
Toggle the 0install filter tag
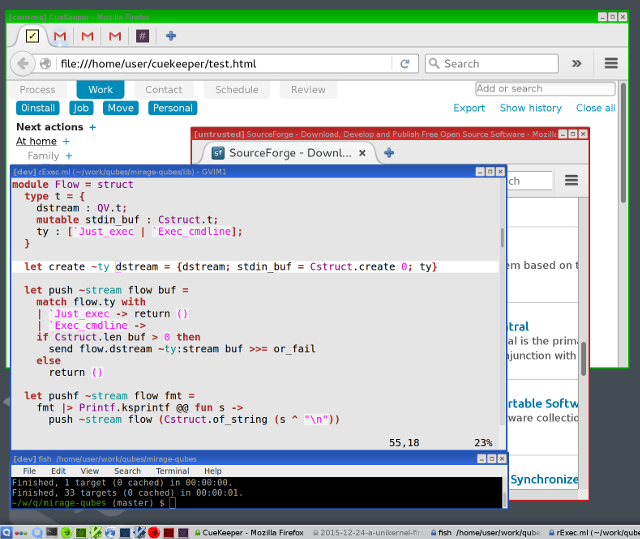pyautogui.click(x=38, y=108)
